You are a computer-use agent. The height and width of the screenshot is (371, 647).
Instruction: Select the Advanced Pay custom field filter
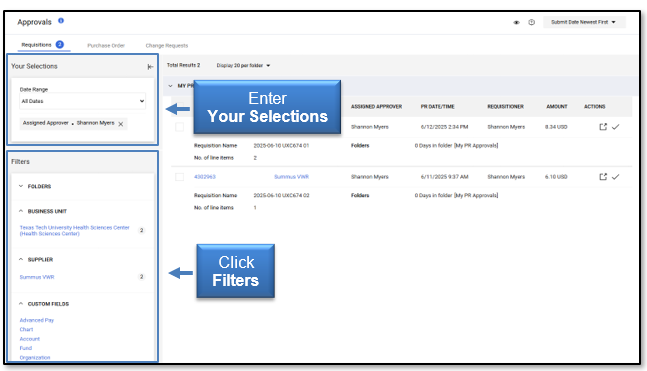(x=37, y=320)
